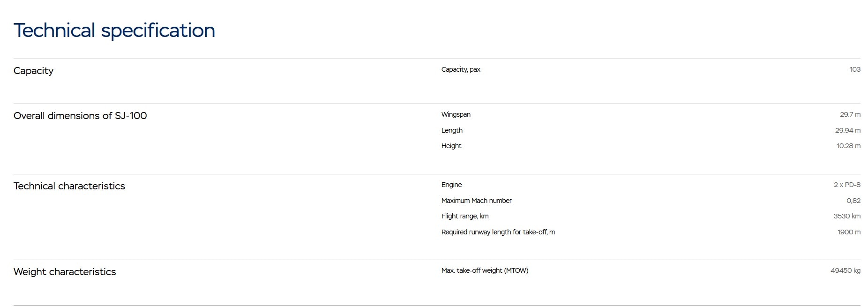The width and height of the screenshot is (868, 307).
Task: Click the 29.94 m length value
Action: (847, 130)
